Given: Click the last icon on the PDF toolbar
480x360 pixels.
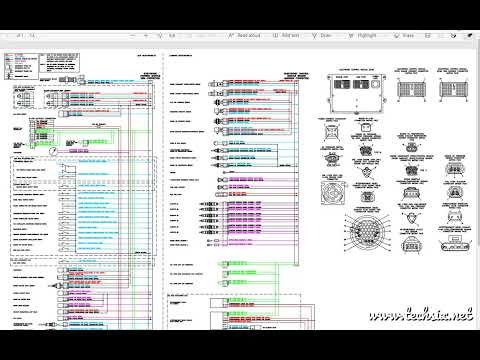Looking at the screenshot, I should (x=470, y=35).
